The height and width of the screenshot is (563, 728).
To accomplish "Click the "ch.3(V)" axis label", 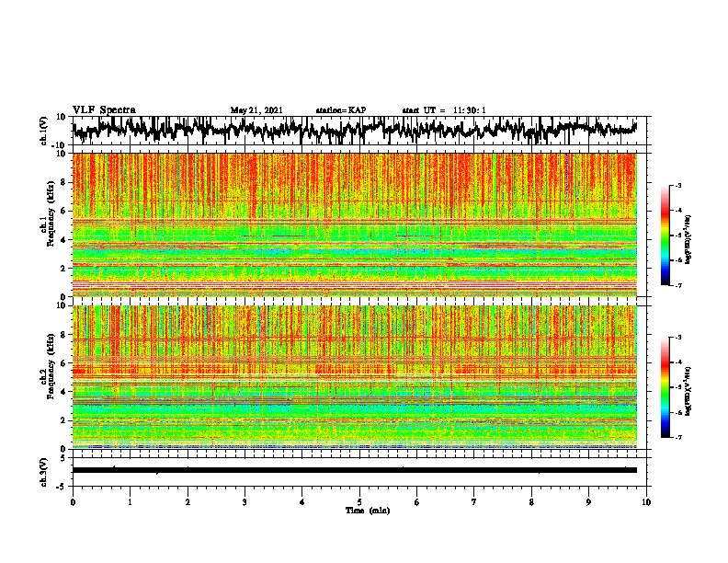I will (44, 472).
